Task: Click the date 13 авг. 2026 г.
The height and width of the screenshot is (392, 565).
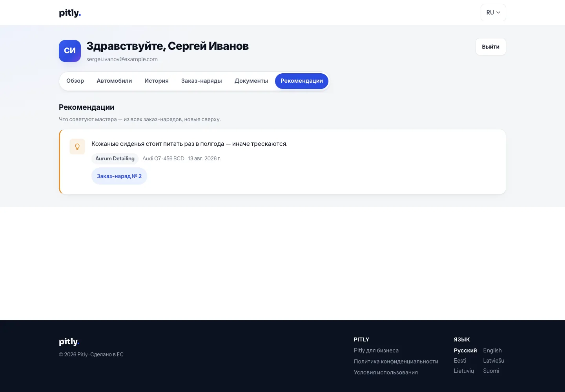Action: [x=205, y=158]
